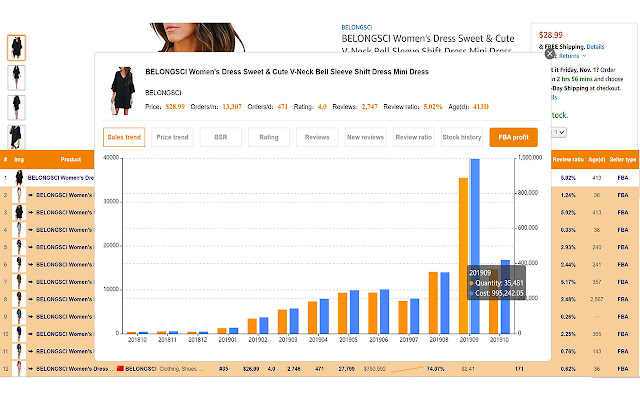Open product link in row 5

pyautogui.click(x=64, y=247)
